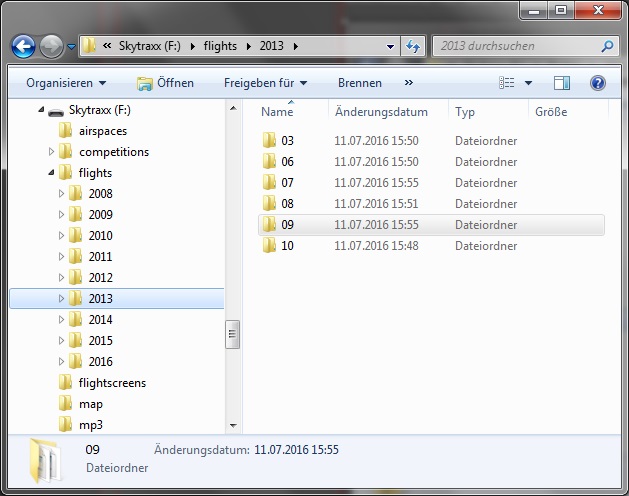Open the Organisieren menu

[x=66, y=83]
